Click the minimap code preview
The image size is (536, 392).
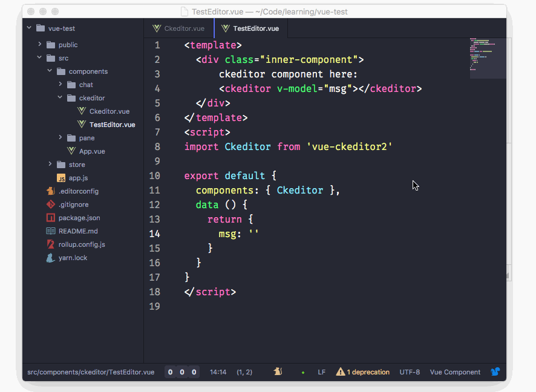488,58
